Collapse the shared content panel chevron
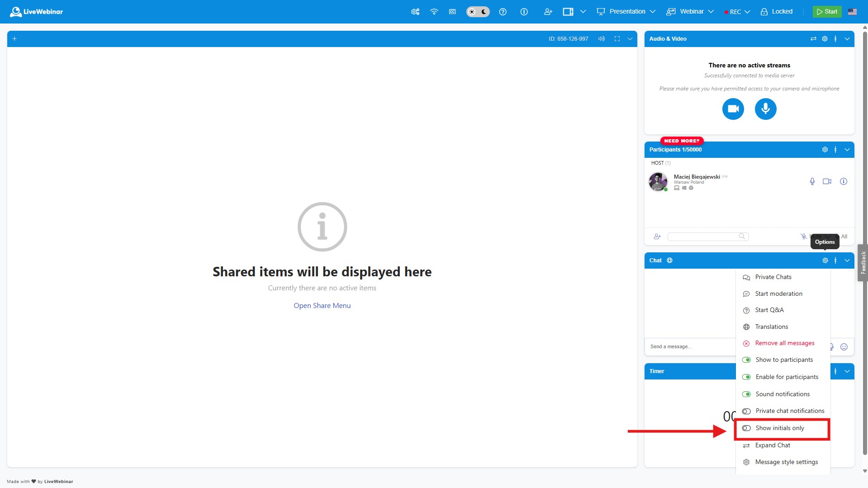This screenshot has width=868, height=488. coord(630,39)
